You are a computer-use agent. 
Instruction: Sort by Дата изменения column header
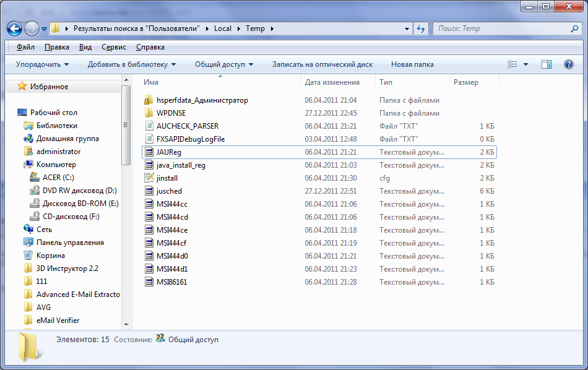tap(332, 82)
